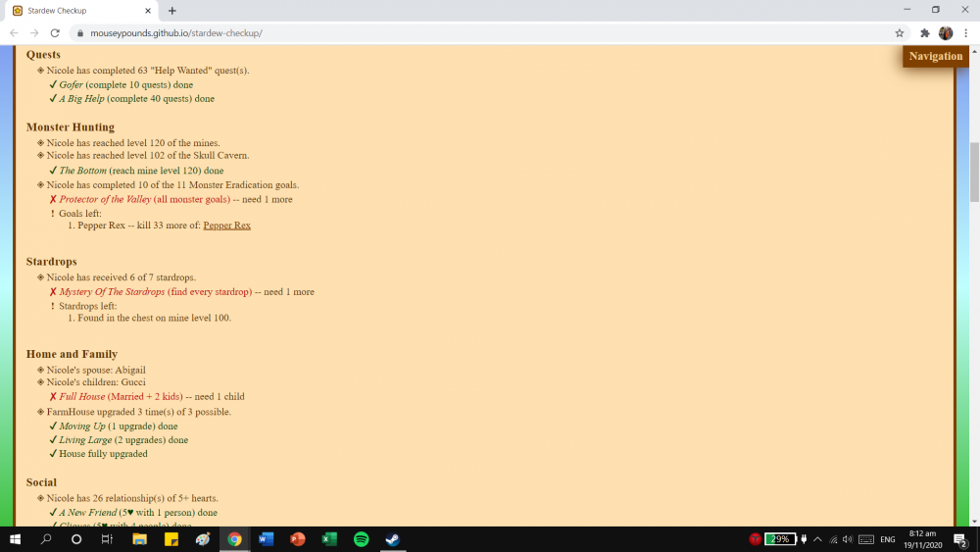
Task: Open the touch keyboard tray icon
Action: (865, 539)
